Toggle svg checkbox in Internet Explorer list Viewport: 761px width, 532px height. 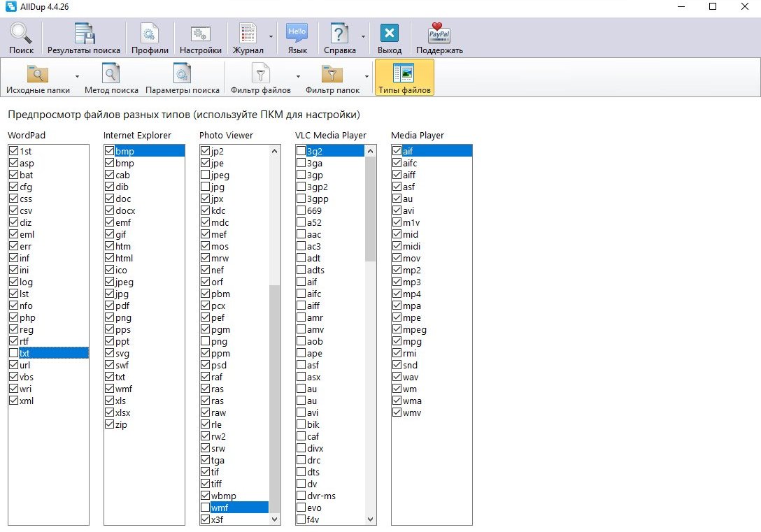[x=110, y=353]
